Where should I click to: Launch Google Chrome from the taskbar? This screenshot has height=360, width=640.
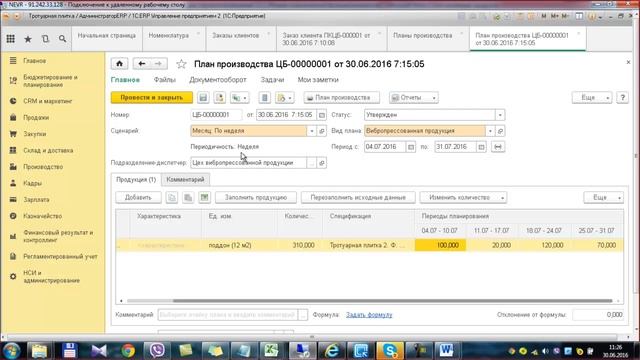(x=128, y=351)
